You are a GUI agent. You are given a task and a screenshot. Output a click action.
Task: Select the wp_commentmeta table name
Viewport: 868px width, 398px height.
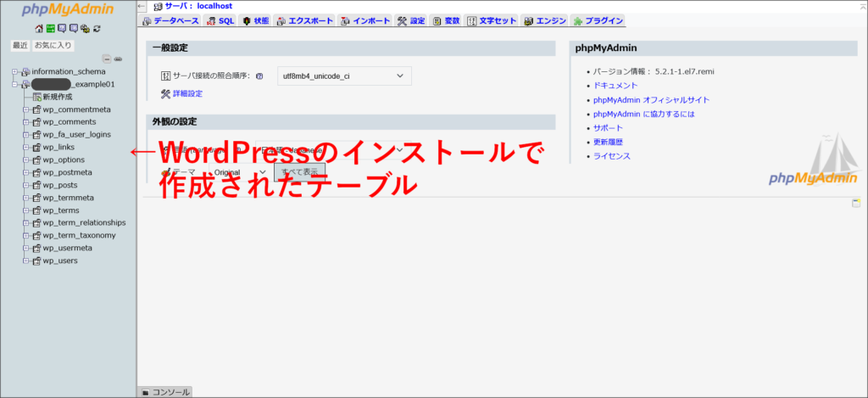(x=77, y=109)
